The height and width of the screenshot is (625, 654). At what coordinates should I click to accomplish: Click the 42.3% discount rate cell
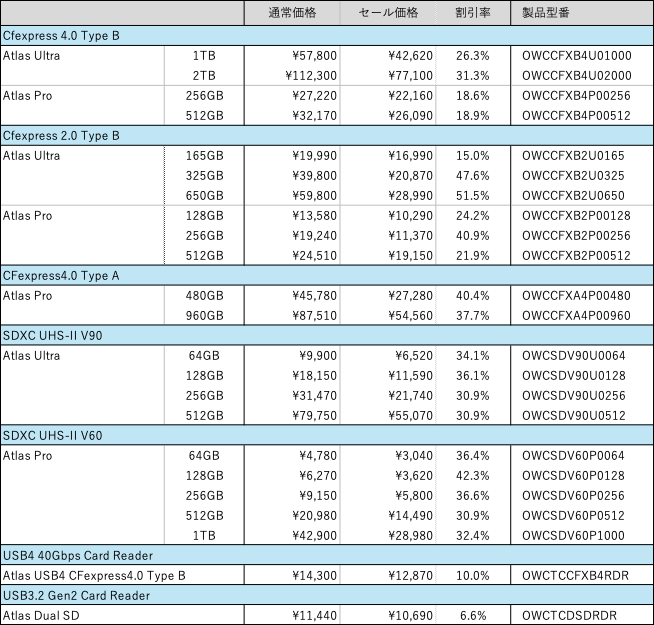(x=473, y=476)
